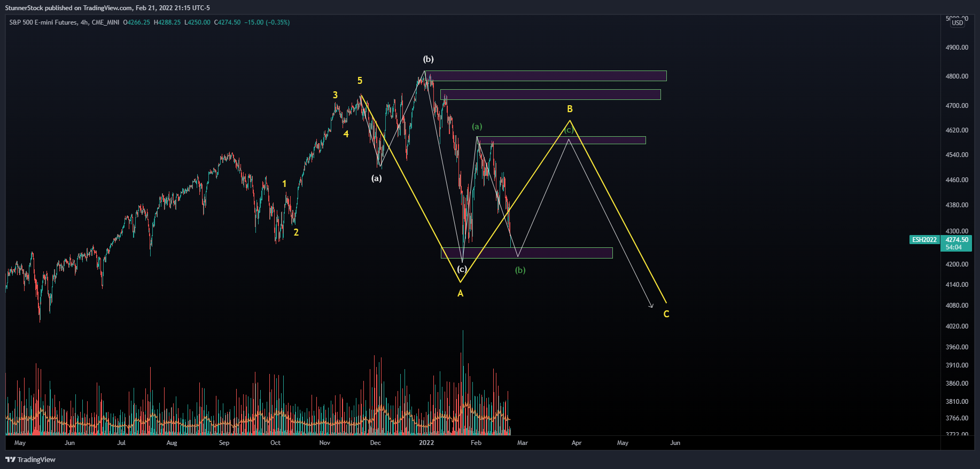Select white wave label (c)
Viewport: 980px width, 469px height.
click(x=462, y=269)
